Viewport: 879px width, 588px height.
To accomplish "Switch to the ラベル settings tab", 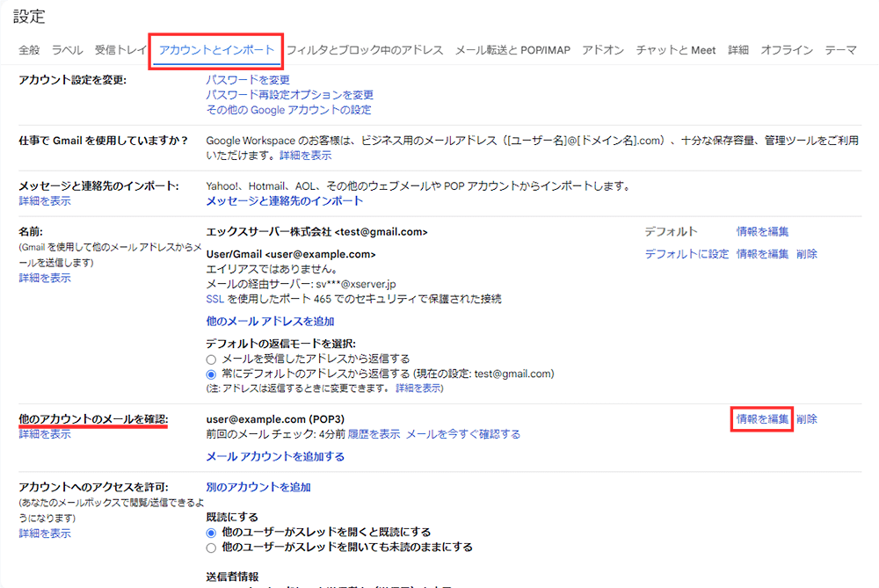I will tap(67, 51).
